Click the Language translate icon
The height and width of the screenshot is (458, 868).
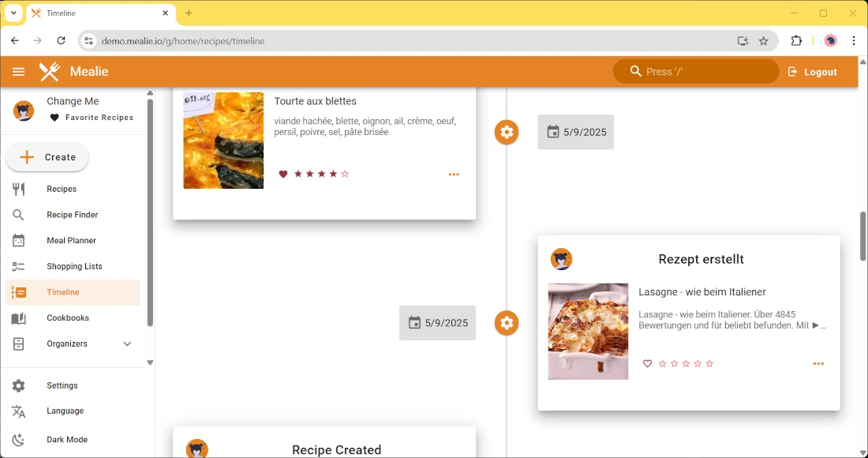click(18, 411)
